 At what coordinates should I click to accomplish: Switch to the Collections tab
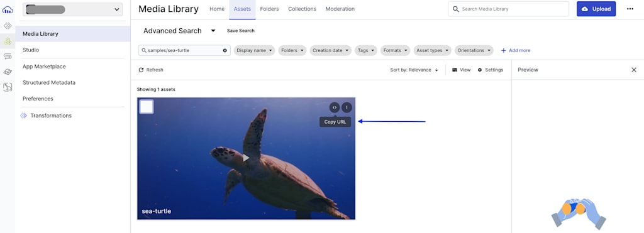point(303,9)
